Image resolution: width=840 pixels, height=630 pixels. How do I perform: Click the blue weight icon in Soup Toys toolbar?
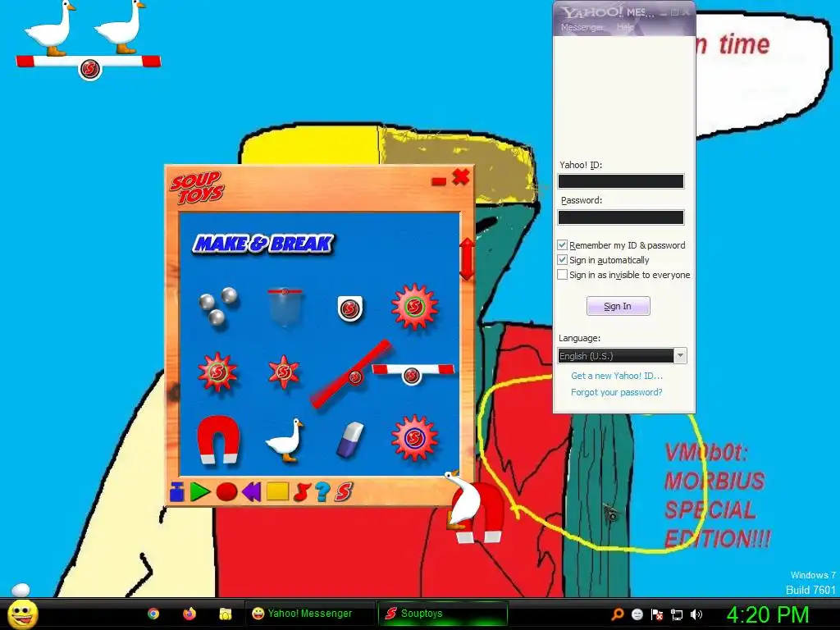(177, 491)
